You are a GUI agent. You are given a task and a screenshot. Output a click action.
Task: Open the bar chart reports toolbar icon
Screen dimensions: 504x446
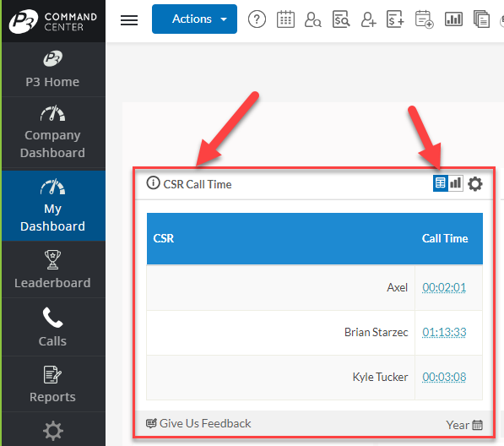click(x=453, y=19)
